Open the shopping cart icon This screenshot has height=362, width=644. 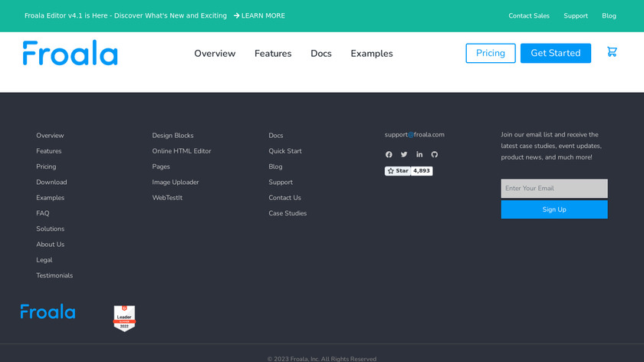612,52
